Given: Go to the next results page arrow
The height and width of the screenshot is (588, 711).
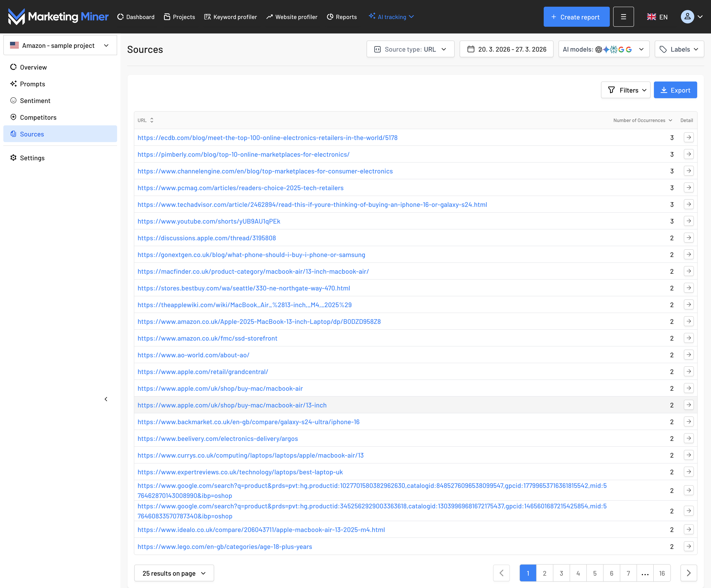Looking at the screenshot, I should (x=688, y=573).
